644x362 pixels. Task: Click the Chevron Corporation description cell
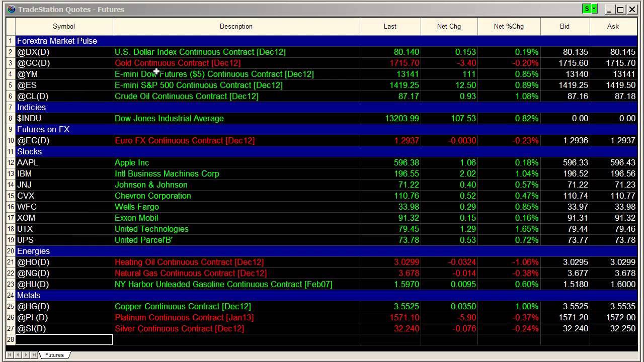coord(236,196)
